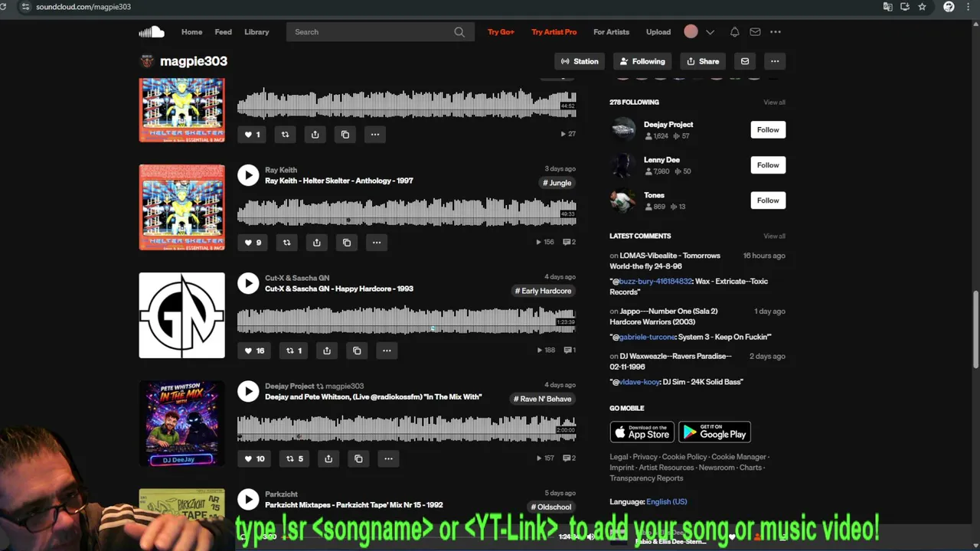View all latest comments
Image resolution: width=980 pixels, height=551 pixels.
774,236
